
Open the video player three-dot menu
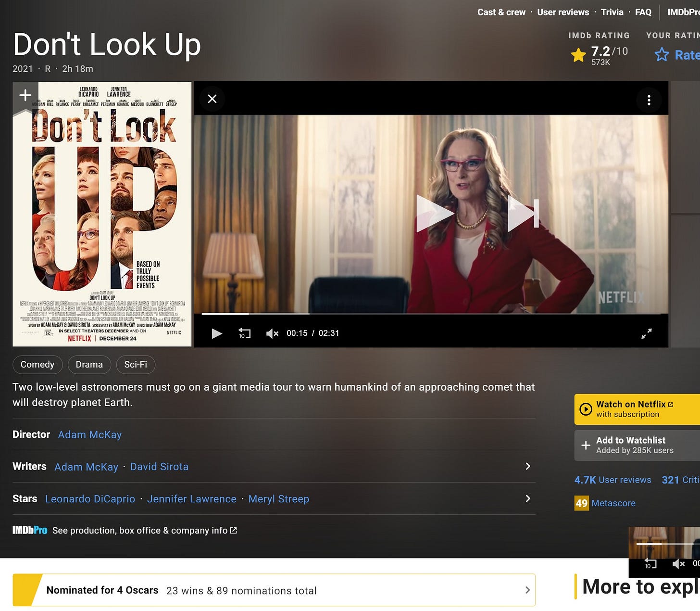point(649,100)
